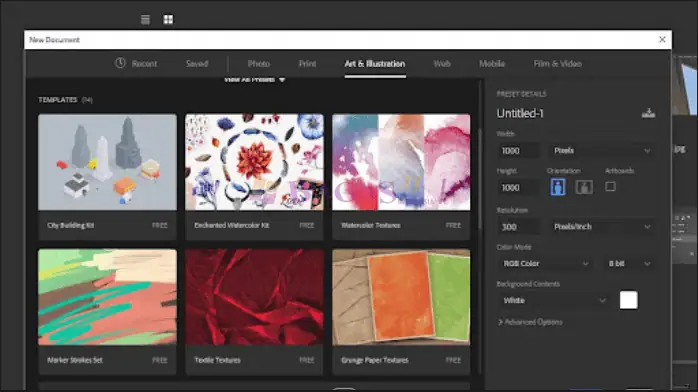Switch to grid view icon
Screen dimensions: 698x392
[168, 20]
